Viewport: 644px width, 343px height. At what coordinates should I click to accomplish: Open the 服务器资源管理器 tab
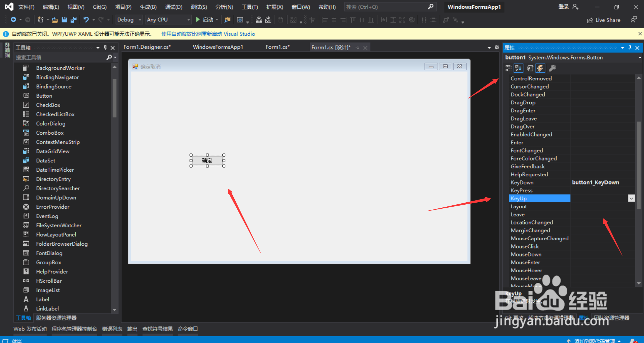coord(56,318)
